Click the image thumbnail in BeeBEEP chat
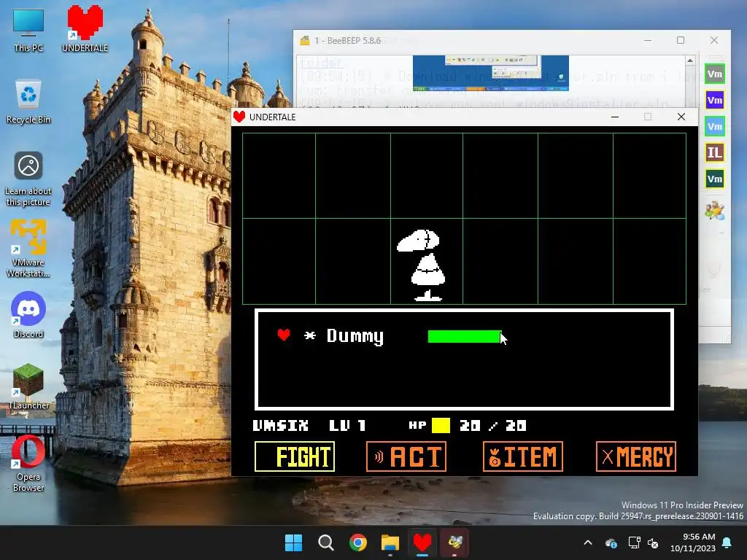747x560 pixels. 491,73
